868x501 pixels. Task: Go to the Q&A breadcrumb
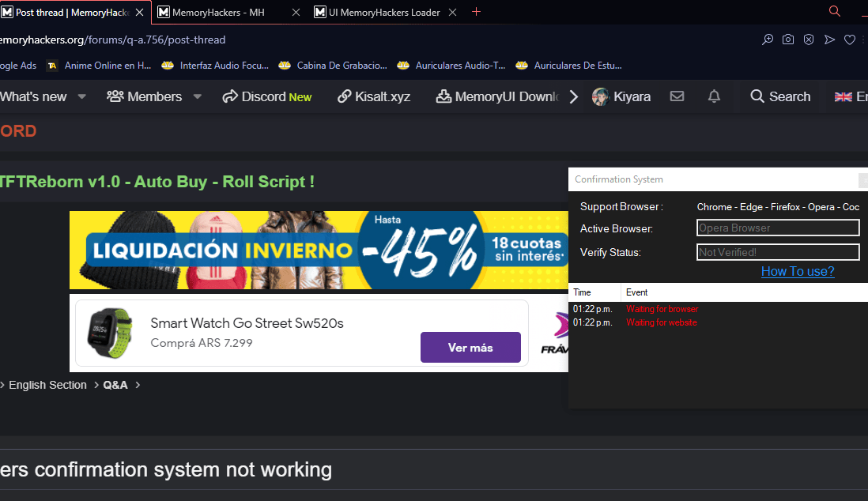click(115, 385)
